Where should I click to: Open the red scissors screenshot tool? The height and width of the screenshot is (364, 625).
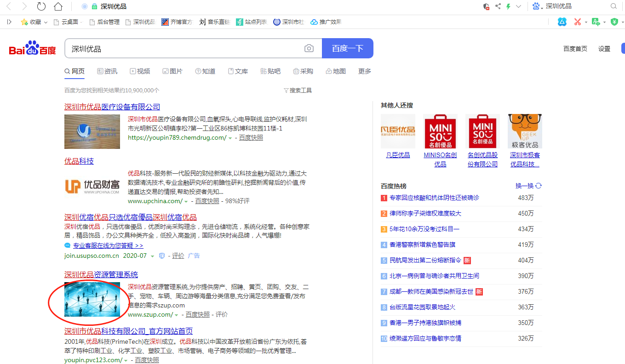578,22
